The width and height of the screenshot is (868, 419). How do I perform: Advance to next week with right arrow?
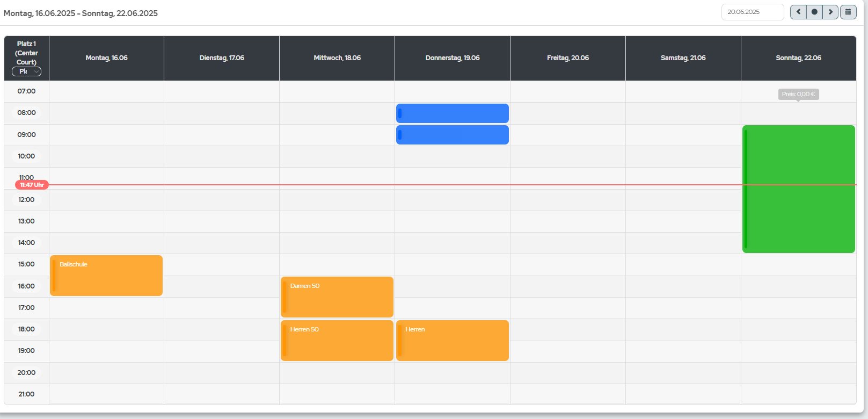coord(830,12)
